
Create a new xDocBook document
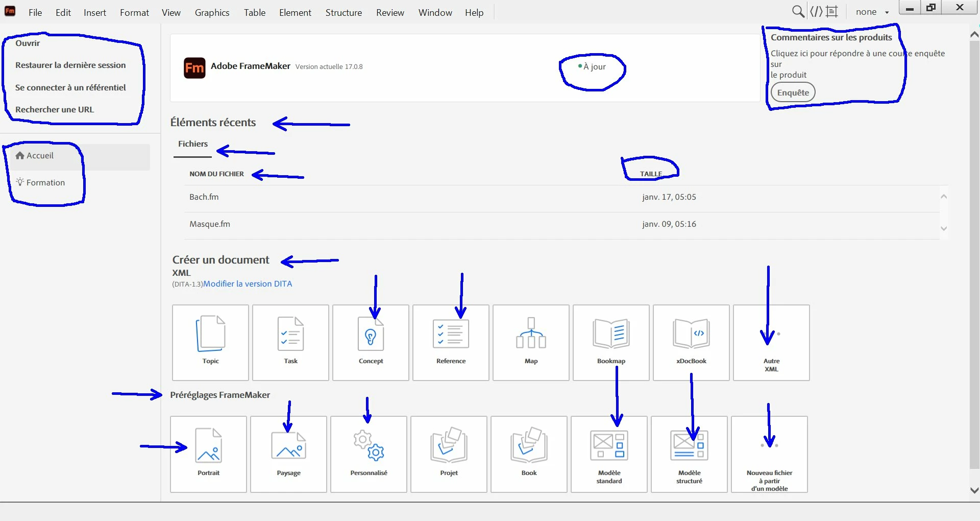pos(691,342)
